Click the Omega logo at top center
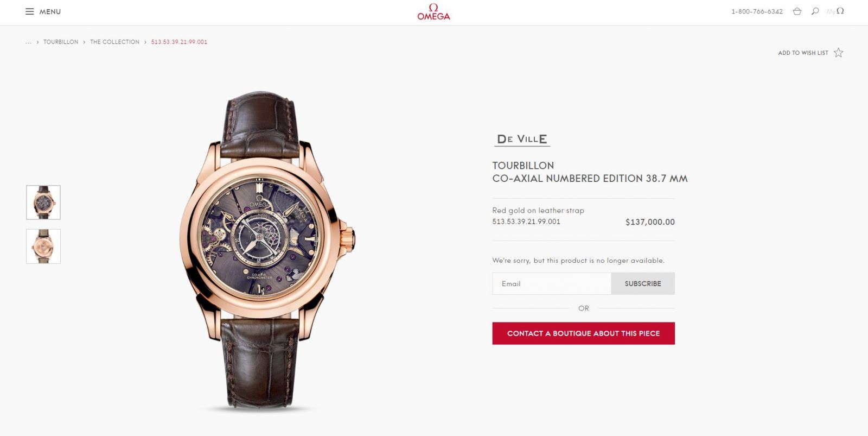This screenshot has height=436, width=868. [x=433, y=12]
